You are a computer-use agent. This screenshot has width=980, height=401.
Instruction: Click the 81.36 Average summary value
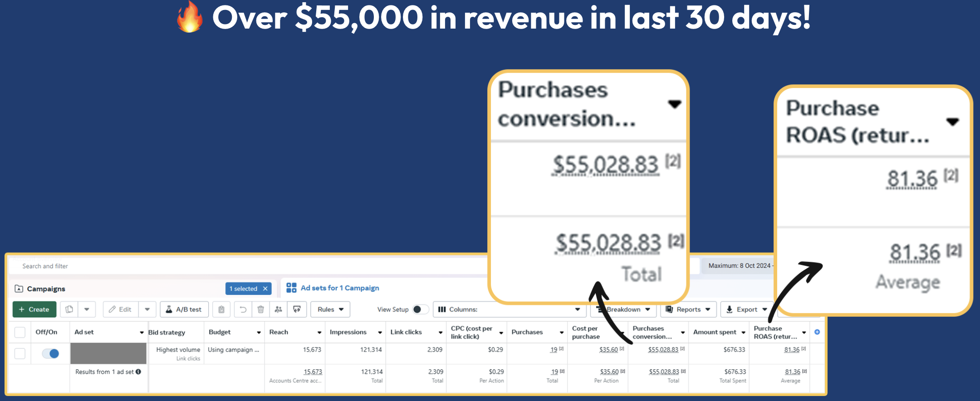[x=793, y=372]
